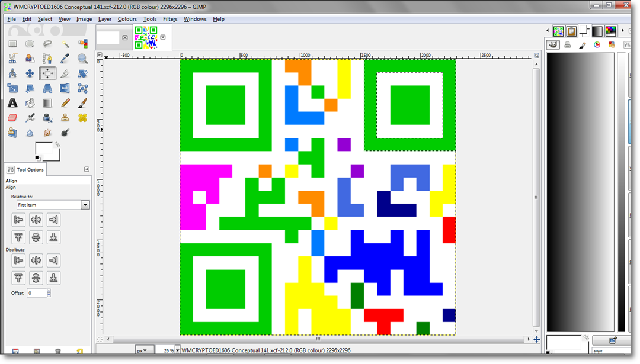Swap foreground and background colours in toolbox

pyautogui.click(x=57, y=144)
